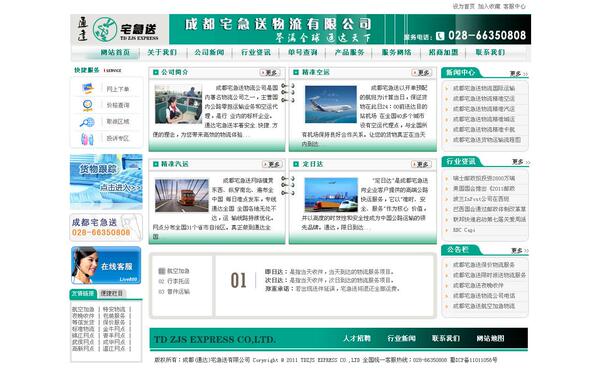Open the 货物跟踪 banner
The height and width of the screenshot is (368, 600).
coord(106,182)
